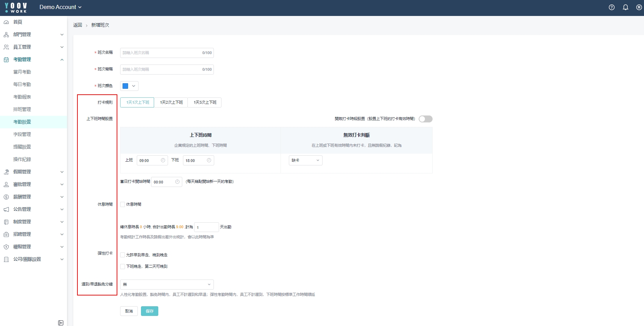Click the user avatar icon at top right

pos(639,7)
